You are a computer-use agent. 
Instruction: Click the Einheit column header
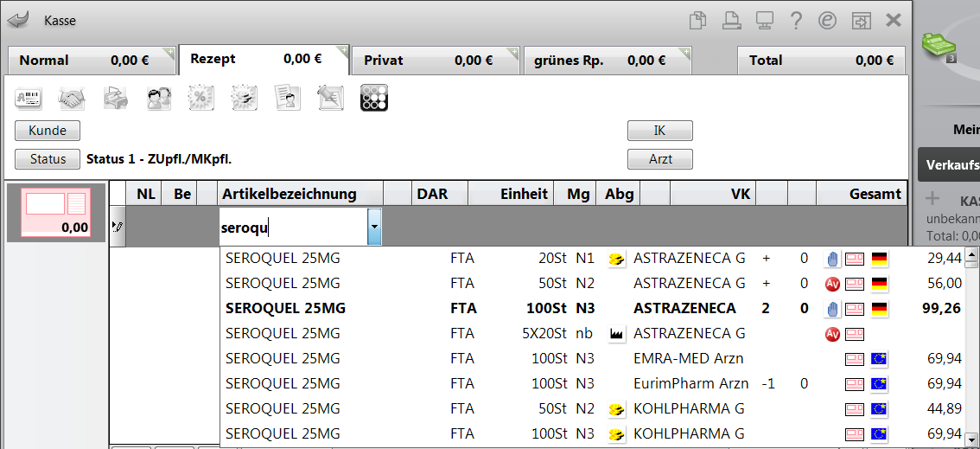click(x=511, y=194)
